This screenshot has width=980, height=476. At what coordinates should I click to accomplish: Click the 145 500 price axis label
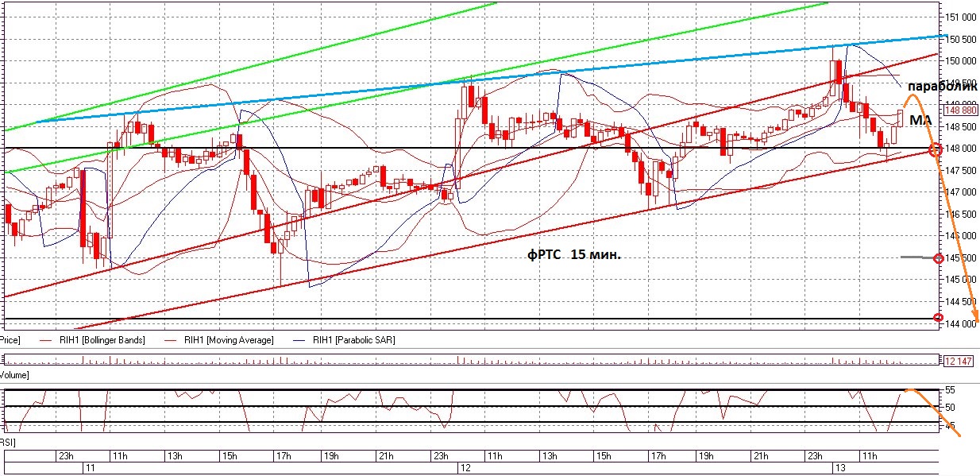click(961, 258)
